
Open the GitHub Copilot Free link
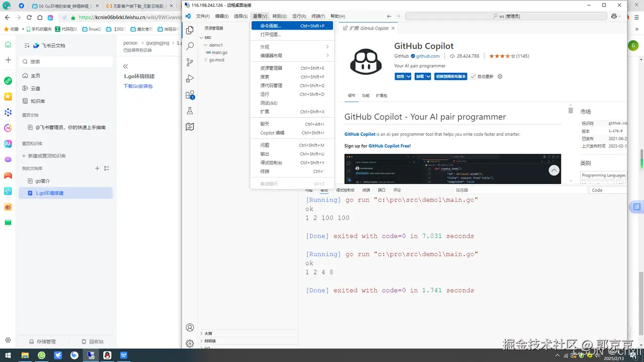(x=389, y=146)
